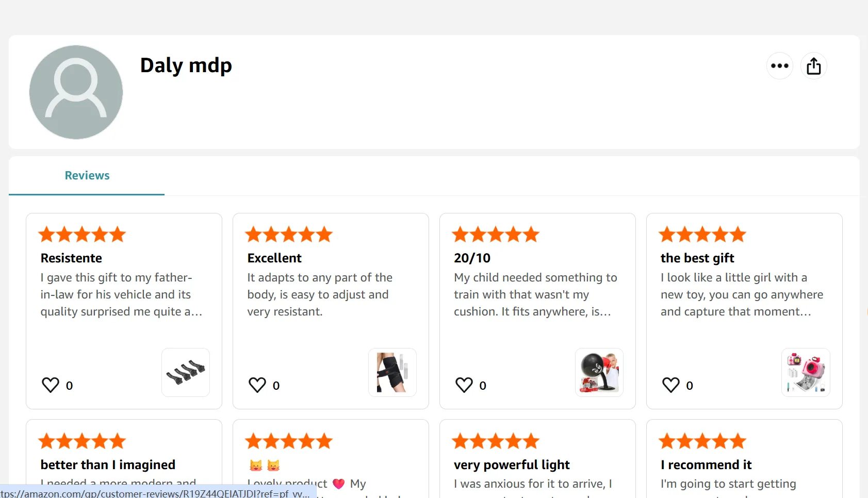This screenshot has width=868, height=498.
Task: Click the cat emoji review title
Action: point(265,466)
